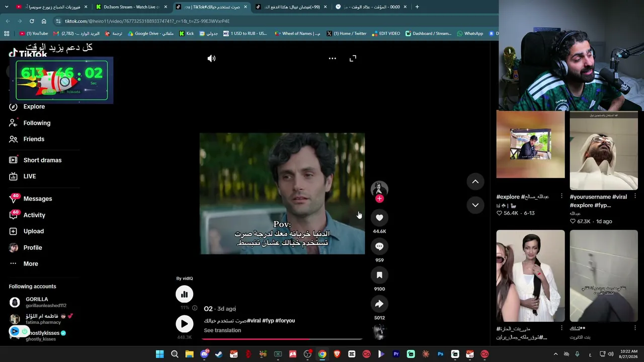Screen dimensions: 644x362
Task: Show hidden system tray icons
Action: [555, 354]
